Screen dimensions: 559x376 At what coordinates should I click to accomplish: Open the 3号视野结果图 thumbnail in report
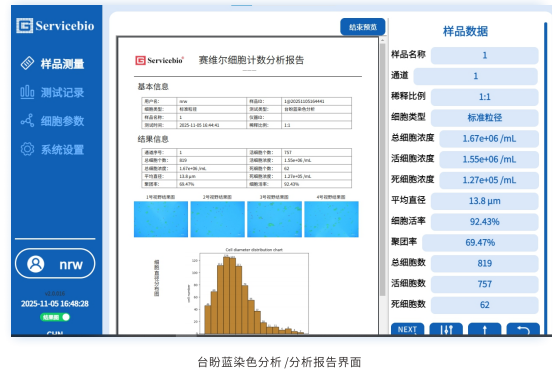pyautogui.click(x=274, y=219)
